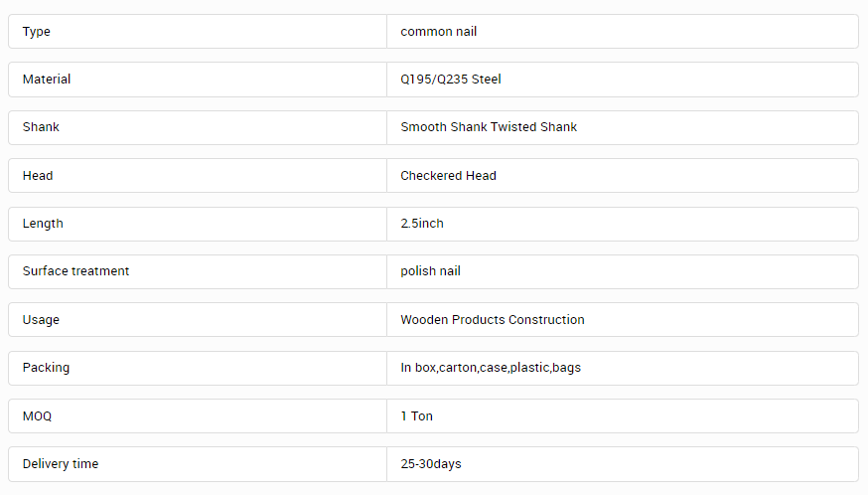Image resolution: width=868 pixels, height=495 pixels.
Task: Click the Head label cell
Action: point(197,176)
